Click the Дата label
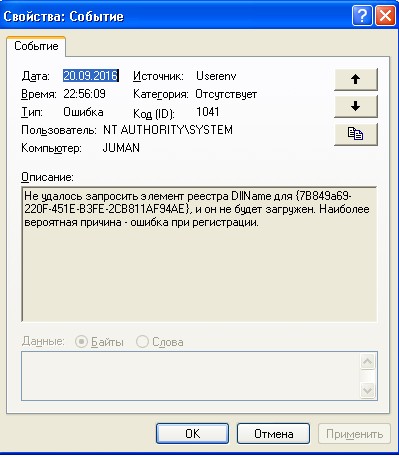This screenshot has height=458, width=399. point(36,77)
